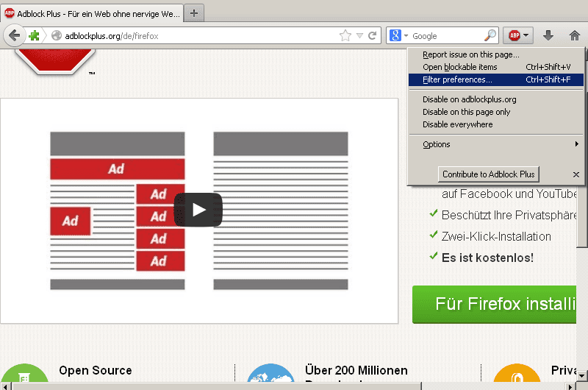The width and height of the screenshot is (588, 390).
Task: Click the horizontal scrollbar left arrow
Action: click(5, 386)
